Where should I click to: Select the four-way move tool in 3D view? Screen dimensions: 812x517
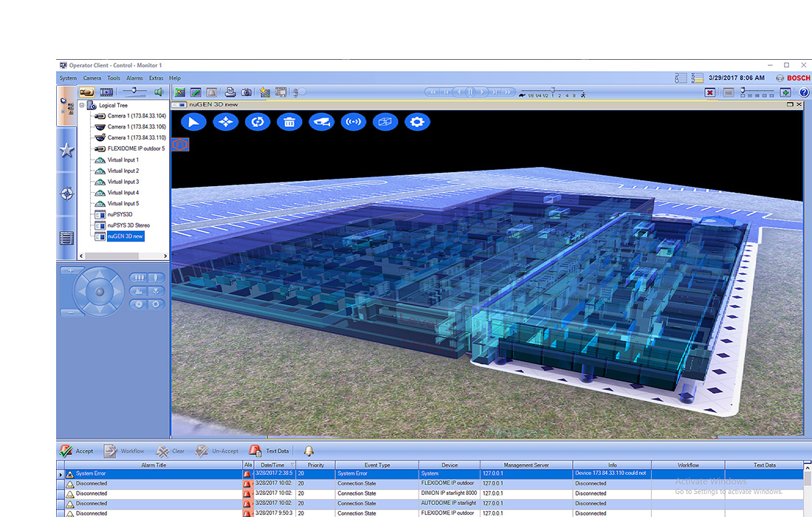click(x=225, y=123)
